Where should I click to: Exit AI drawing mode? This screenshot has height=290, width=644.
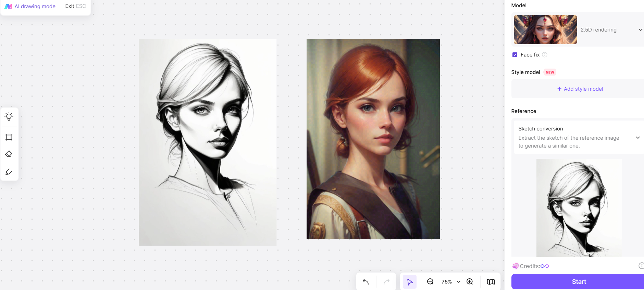tap(75, 6)
